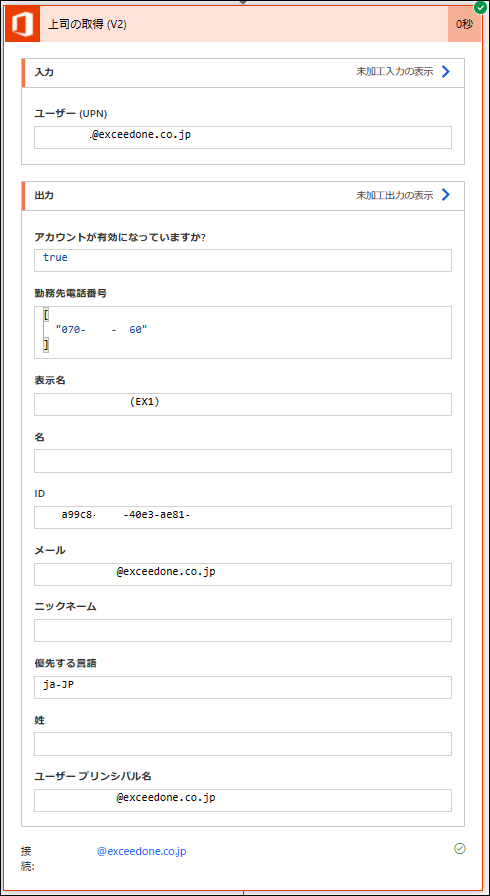
Task: Click the connection status check icon at the bottom
Action: (460, 849)
